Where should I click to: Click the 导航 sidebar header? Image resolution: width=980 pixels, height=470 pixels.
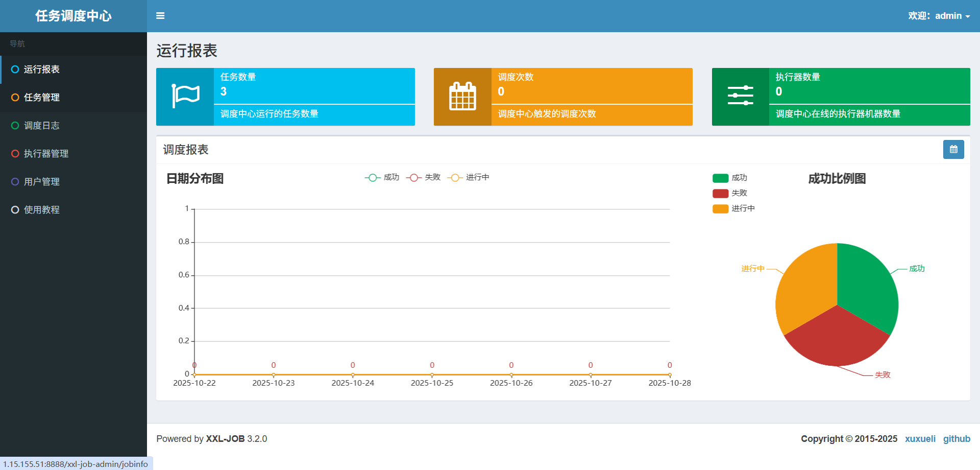coord(17,44)
